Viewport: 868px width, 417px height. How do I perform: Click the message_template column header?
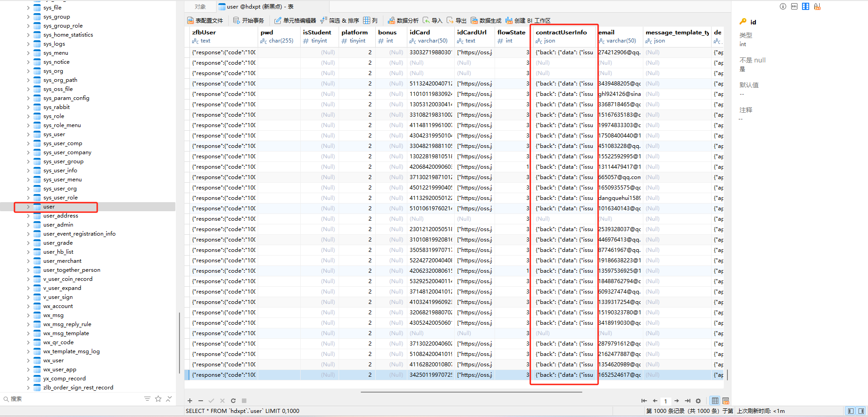click(677, 36)
